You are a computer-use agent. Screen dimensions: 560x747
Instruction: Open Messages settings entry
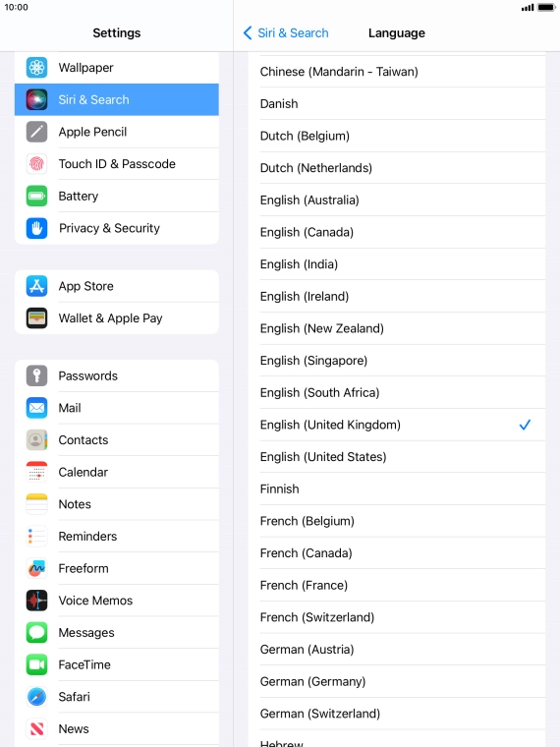[x=117, y=633]
